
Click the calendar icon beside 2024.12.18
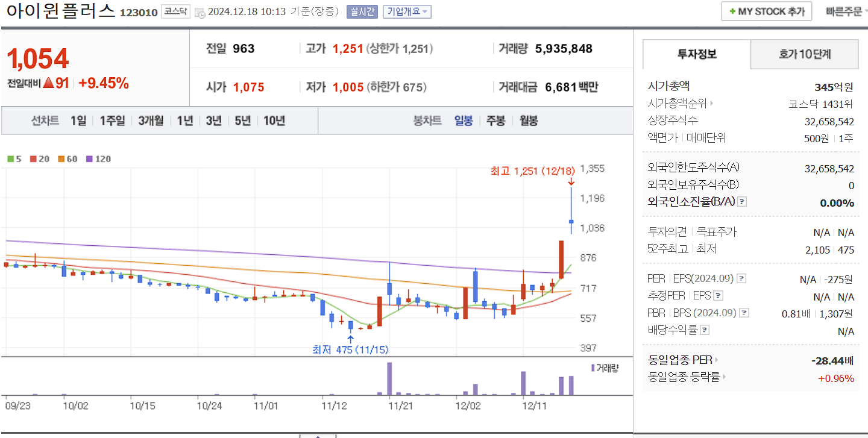coord(199,12)
